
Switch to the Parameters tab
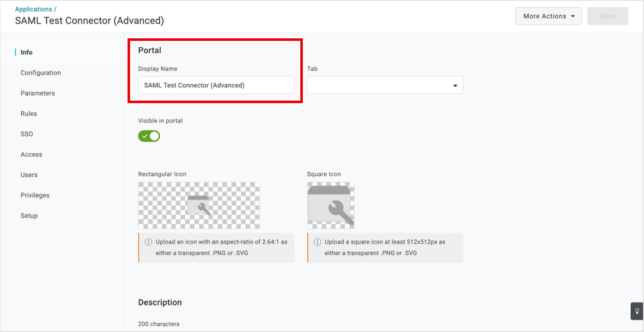coord(38,93)
